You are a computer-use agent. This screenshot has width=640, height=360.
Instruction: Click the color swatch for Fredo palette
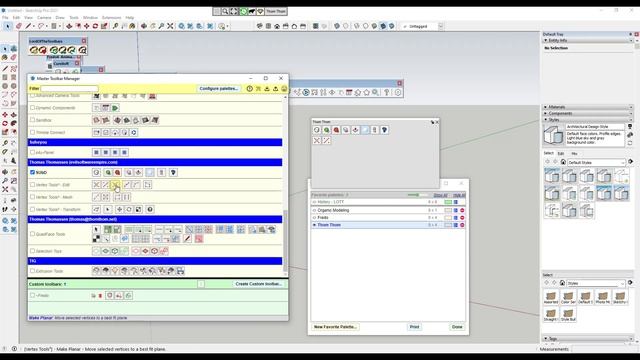tap(448, 218)
